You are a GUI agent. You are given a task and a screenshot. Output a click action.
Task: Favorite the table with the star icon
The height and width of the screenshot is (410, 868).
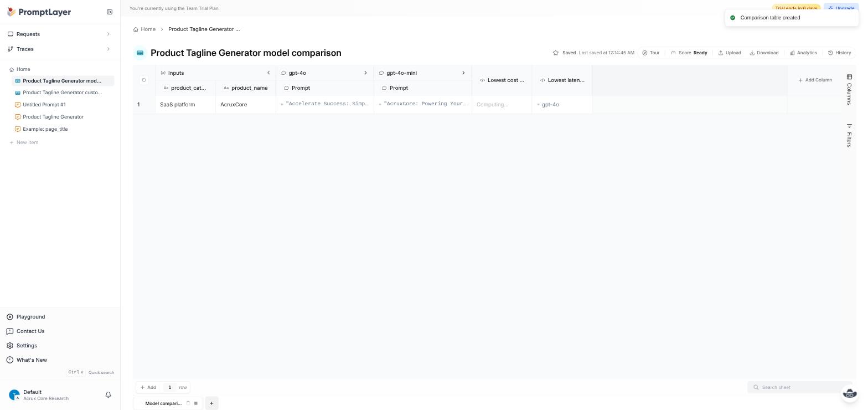coord(555,53)
